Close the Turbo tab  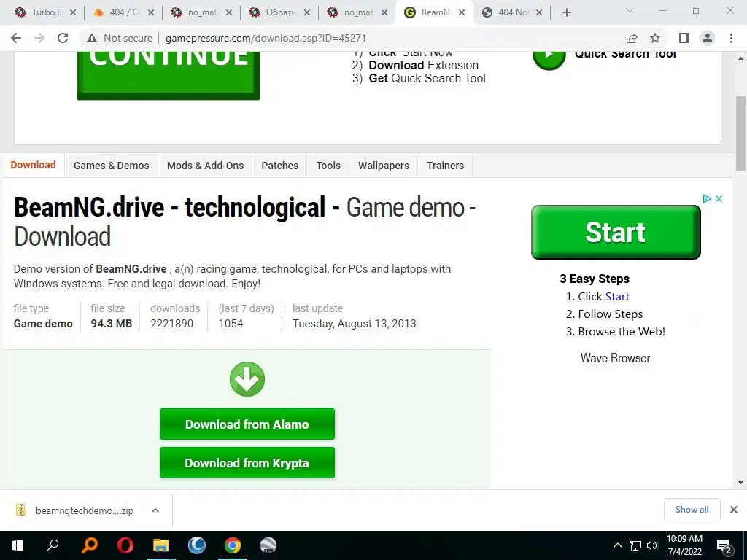pos(73,13)
